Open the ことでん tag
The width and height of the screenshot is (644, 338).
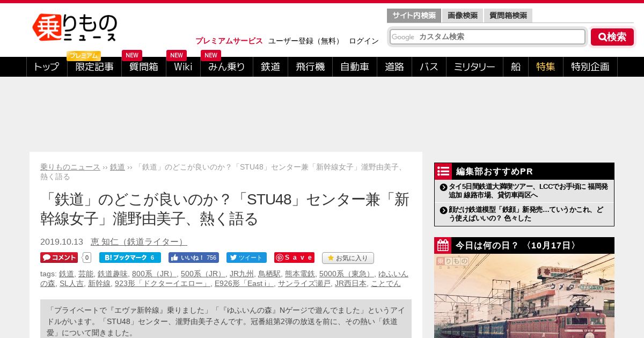point(386,283)
